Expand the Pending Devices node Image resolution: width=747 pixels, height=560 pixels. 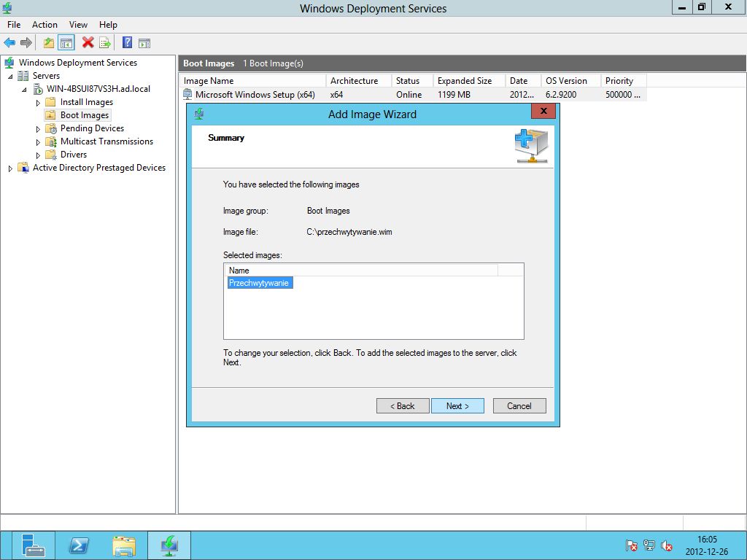pos(38,129)
